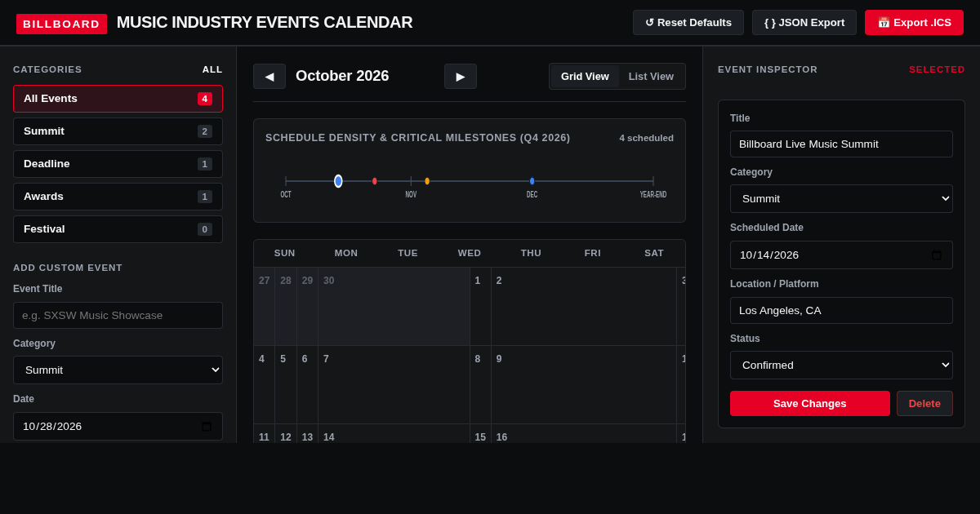This screenshot has width=980, height=514.
Task: Open the custom event Category dropdown
Action: click(x=118, y=370)
